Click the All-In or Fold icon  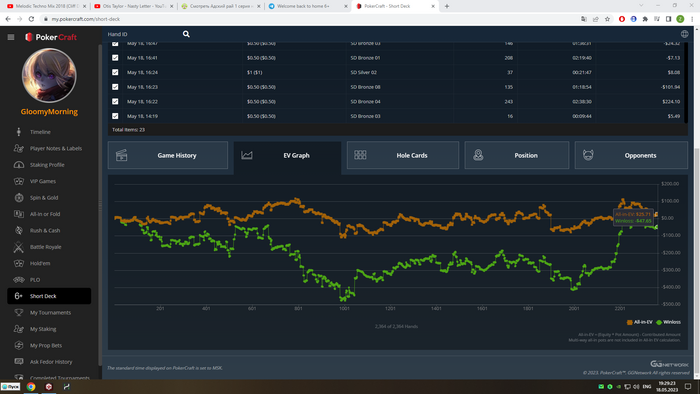click(x=19, y=214)
